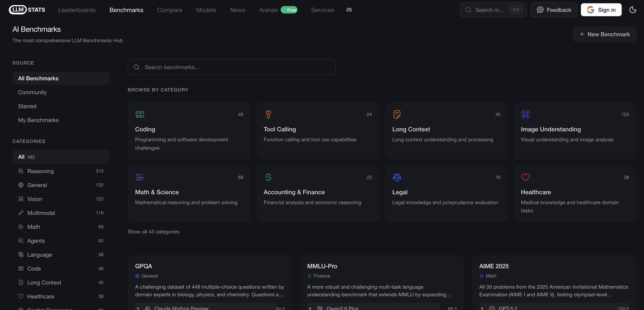
Task: Open the top navbar model search box
Action: (x=493, y=10)
